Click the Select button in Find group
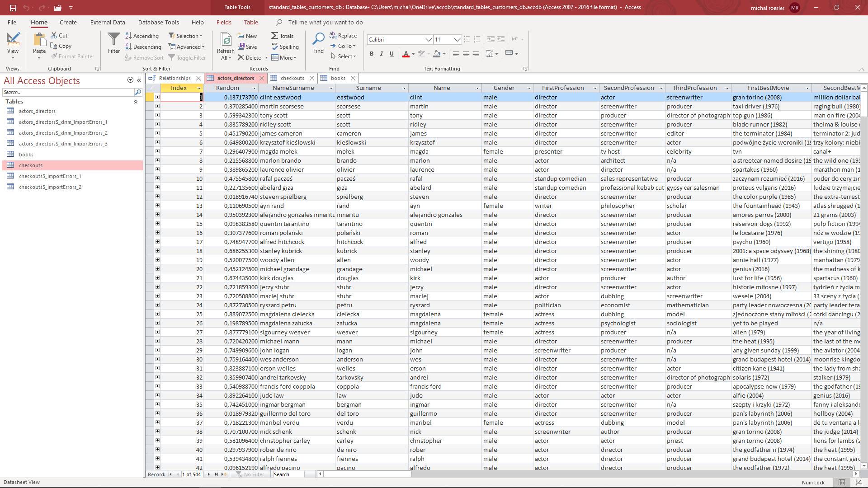 point(344,56)
